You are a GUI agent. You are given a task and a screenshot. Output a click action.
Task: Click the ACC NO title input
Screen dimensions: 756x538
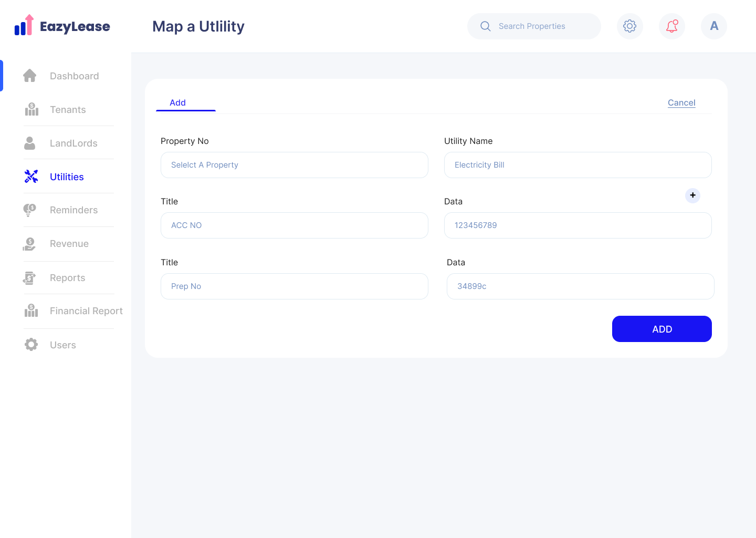(294, 225)
